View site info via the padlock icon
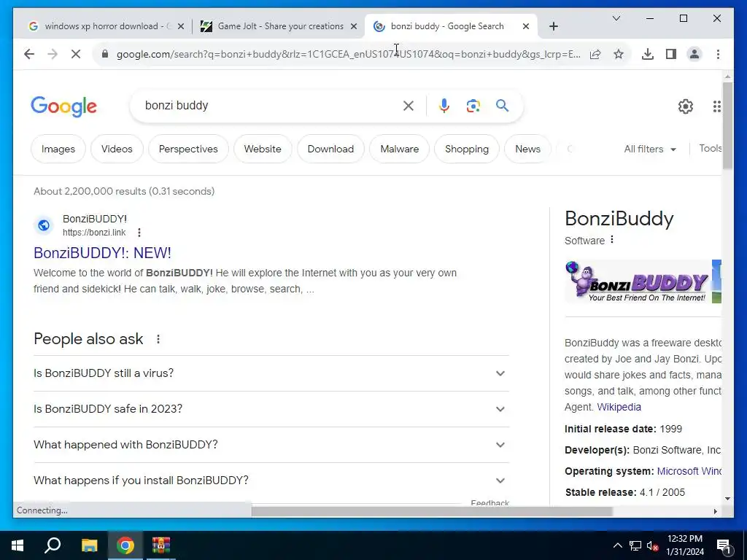The image size is (747, 560). point(105,54)
